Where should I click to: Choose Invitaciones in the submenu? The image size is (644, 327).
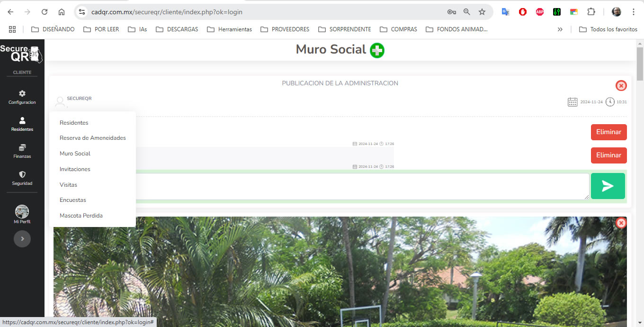coord(75,169)
